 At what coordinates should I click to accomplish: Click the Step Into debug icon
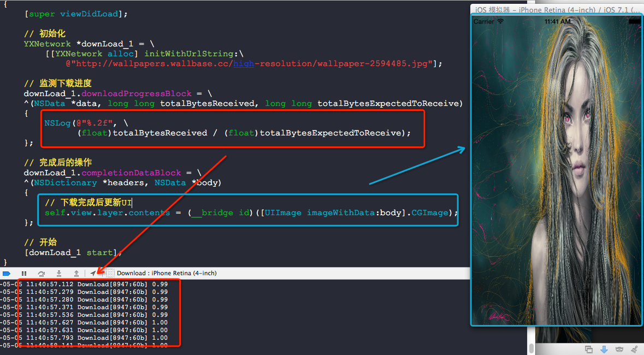tap(59, 273)
